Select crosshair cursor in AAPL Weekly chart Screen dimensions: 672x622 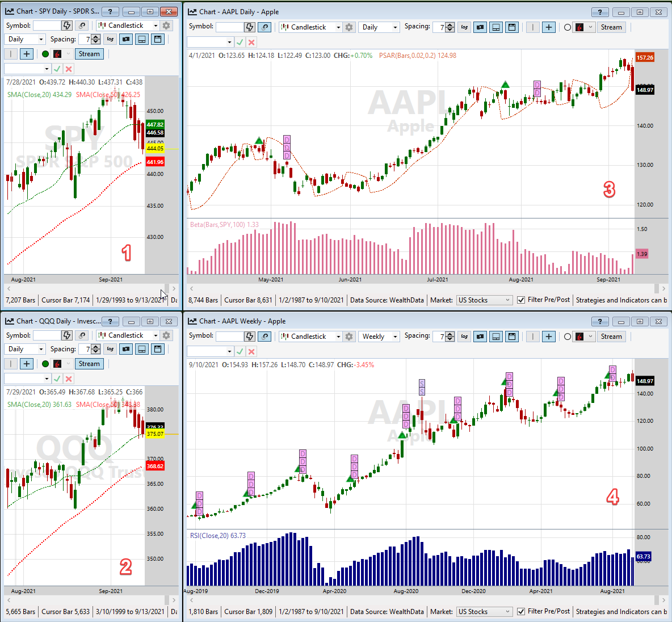tap(549, 337)
